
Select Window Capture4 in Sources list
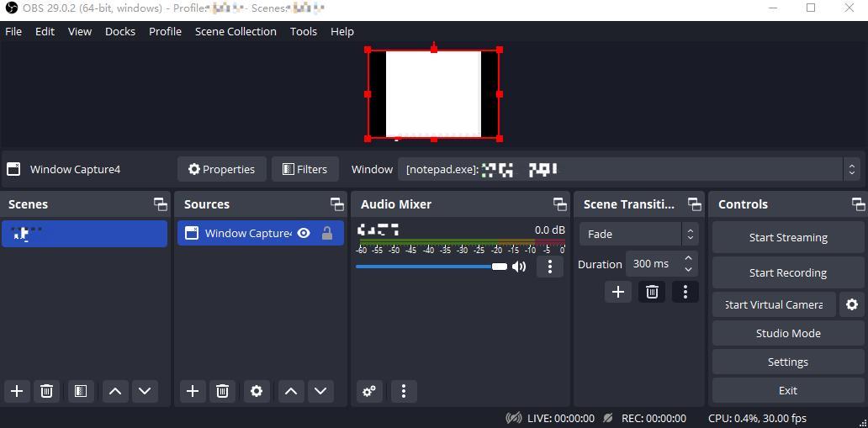(261, 234)
